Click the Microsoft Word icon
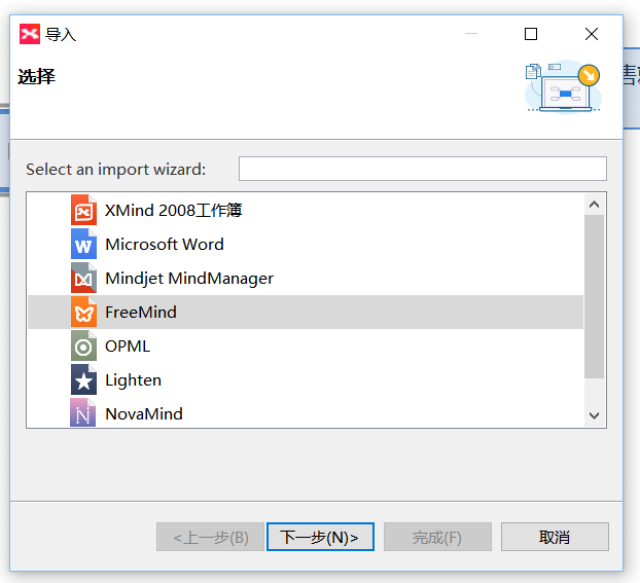The image size is (640, 583). (84, 245)
